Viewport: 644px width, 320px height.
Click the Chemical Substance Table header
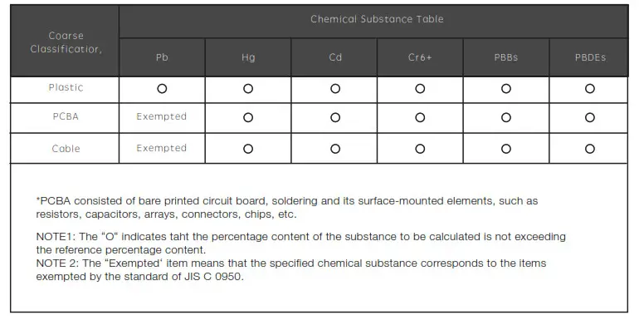(x=377, y=19)
